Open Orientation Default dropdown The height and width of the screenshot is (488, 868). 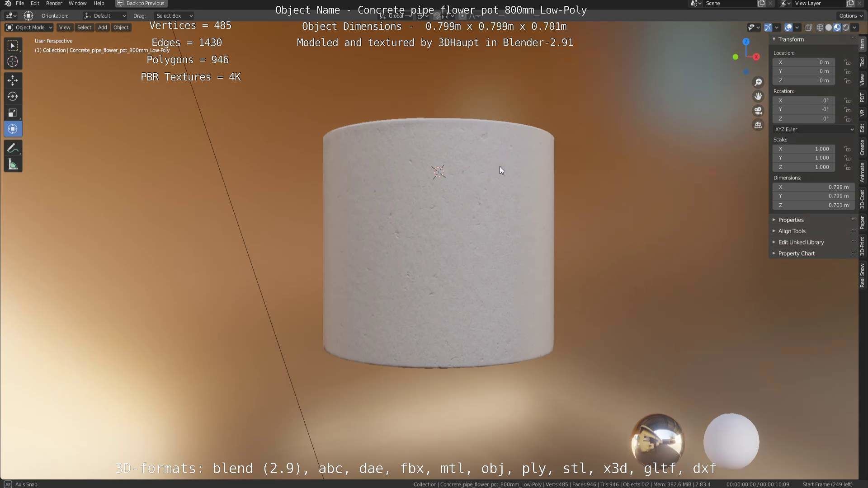(x=105, y=16)
